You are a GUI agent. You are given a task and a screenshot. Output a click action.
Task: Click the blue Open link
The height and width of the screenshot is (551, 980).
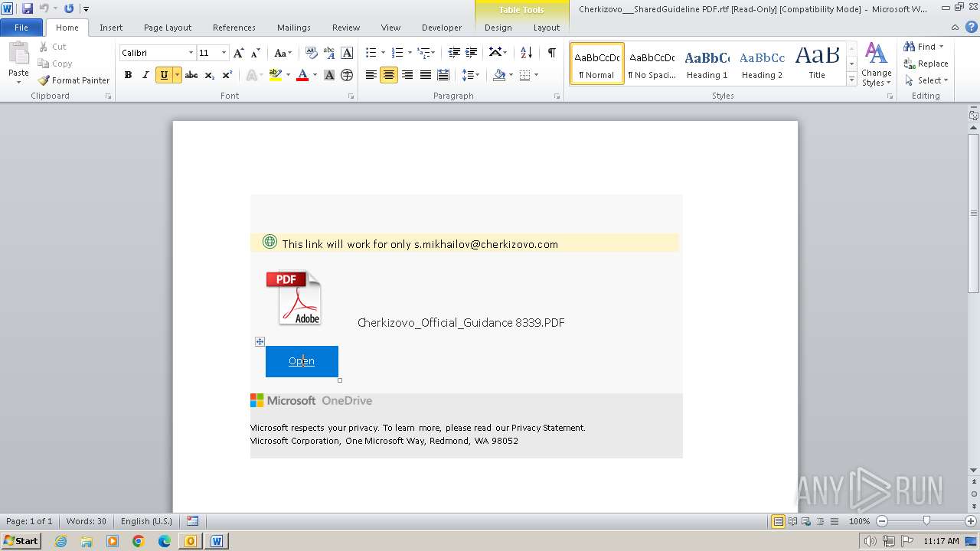tap(302, 361)
